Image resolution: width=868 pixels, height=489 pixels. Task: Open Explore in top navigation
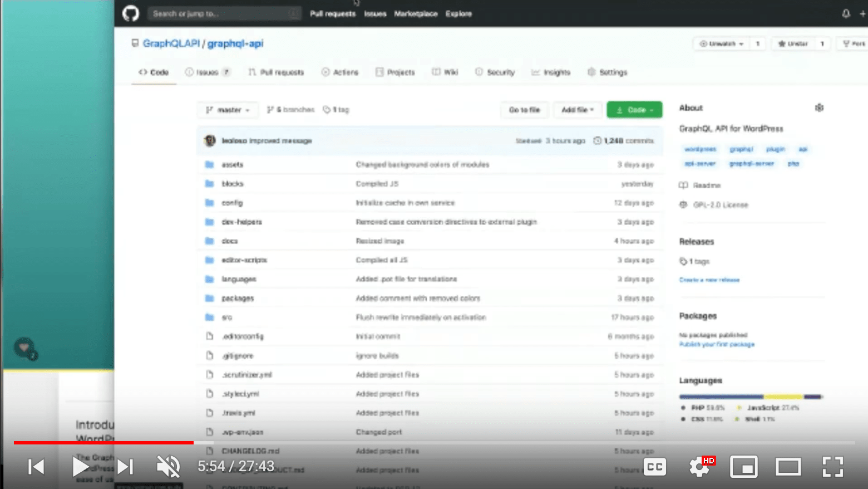[458, 14]
